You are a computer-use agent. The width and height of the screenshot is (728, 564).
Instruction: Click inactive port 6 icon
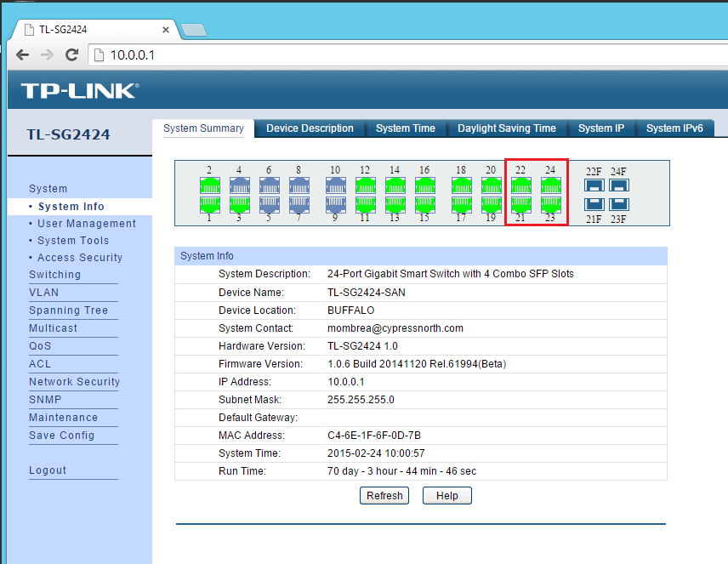click(270, 185)
